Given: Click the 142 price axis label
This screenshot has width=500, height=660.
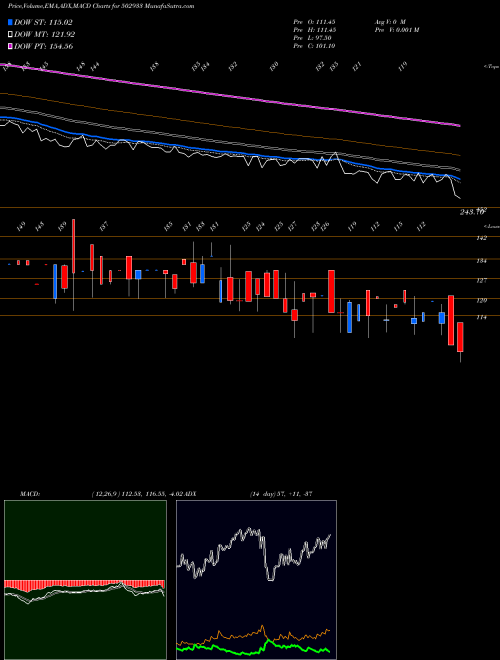Looking at the screenshot, I should click(482, 238).
